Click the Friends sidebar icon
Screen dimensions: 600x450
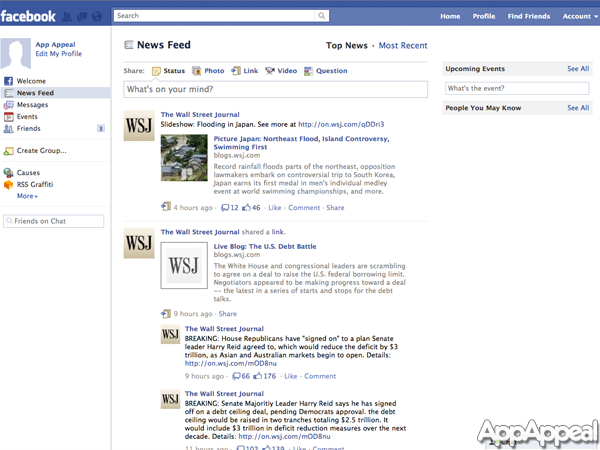pyautogui.click(x=8, y=129)
